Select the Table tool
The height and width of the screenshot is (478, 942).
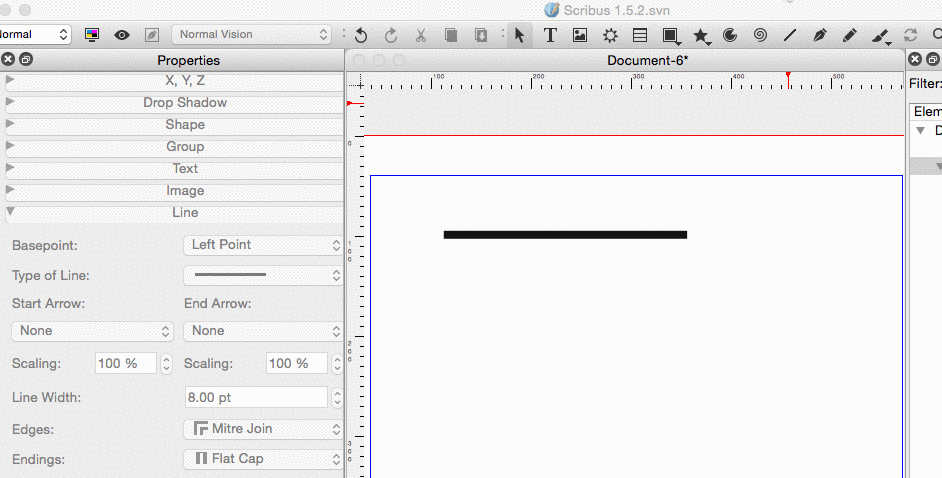click(x=640, y=35)
